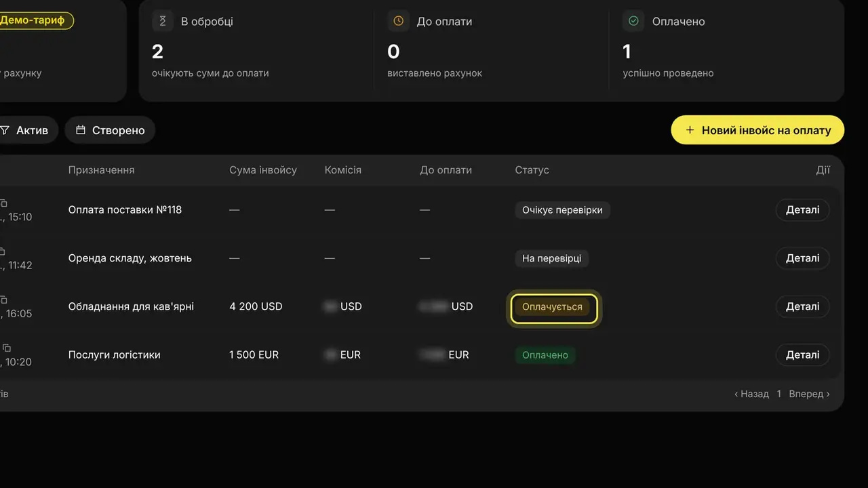The height and width of the screenshot is (488, 868).
Task: Click the Очікує перевірки status badge
Action: pyautogui.click(x=562, y=210)
